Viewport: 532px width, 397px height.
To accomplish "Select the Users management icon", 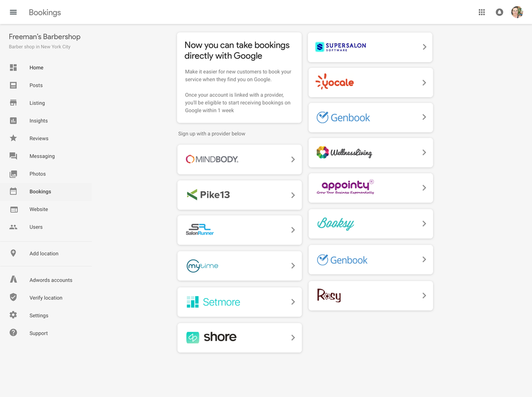I will point(15,227).
